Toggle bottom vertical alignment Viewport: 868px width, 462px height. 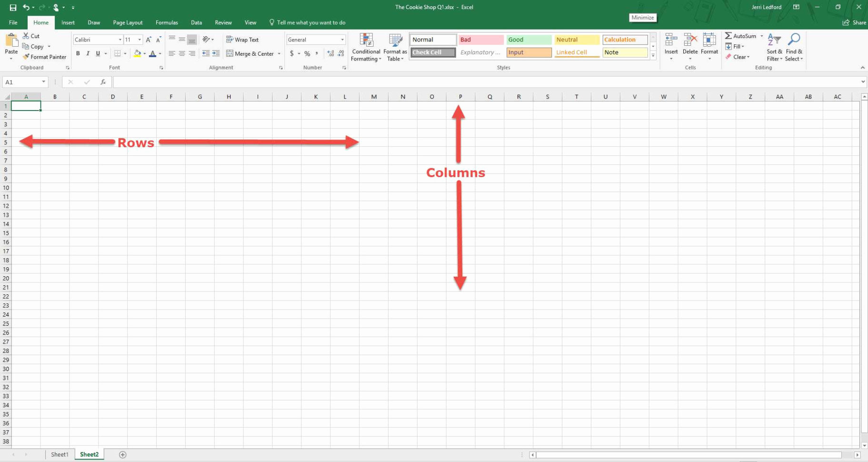click(x=192, y=40)
